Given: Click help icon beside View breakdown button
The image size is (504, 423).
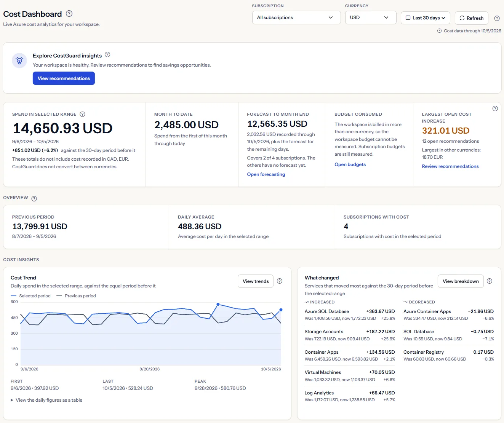Looking at the screenshot, I should tap(490, 281).
